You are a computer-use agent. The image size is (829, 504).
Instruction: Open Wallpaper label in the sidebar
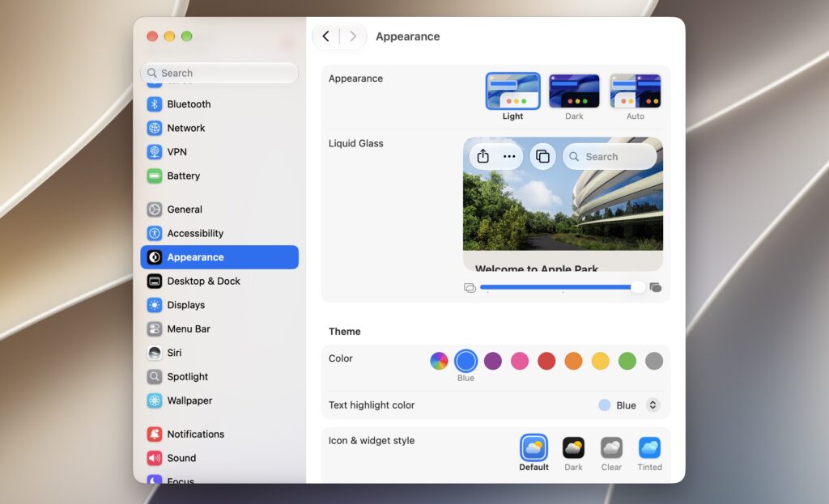pos(189,400)
